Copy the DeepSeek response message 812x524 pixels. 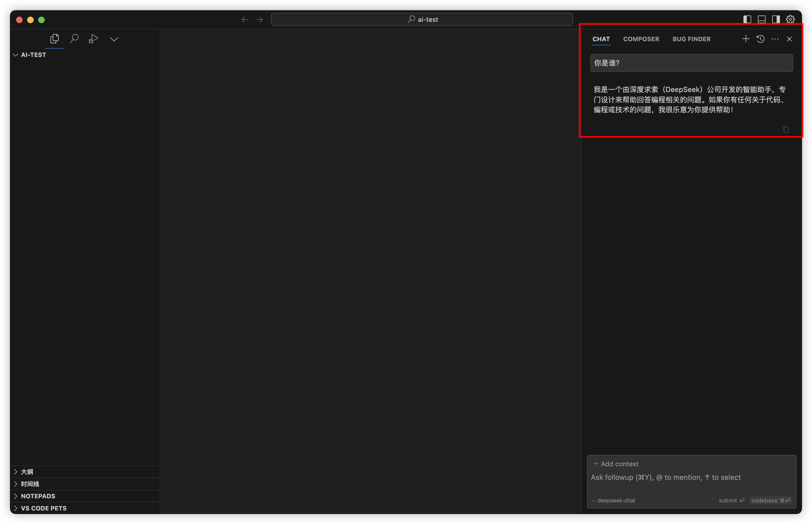point(785,129)
